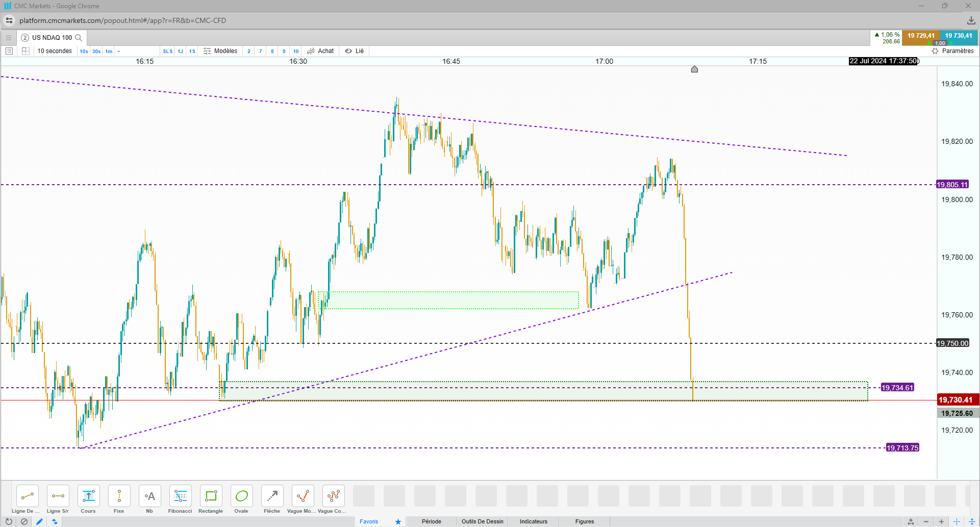Screen dimensions: 980x527
Task: Click the 19,734.61 price level label
Action: 897,388
